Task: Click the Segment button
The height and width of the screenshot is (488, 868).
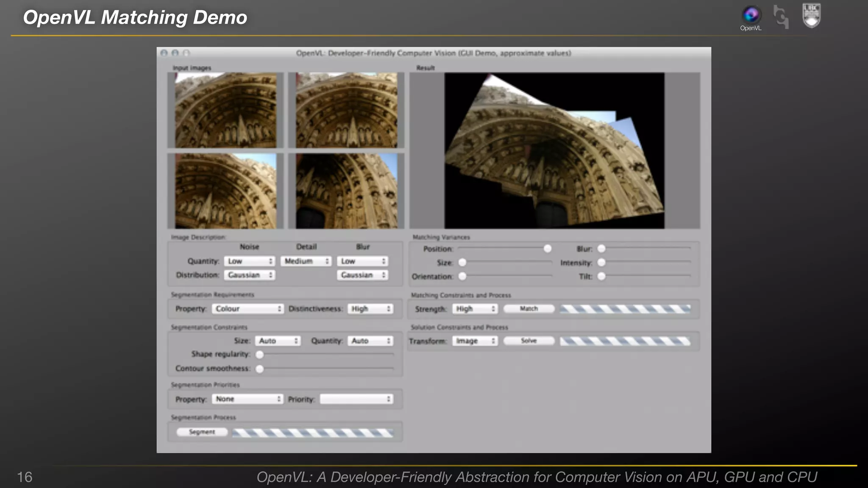Action: point(202,432)
